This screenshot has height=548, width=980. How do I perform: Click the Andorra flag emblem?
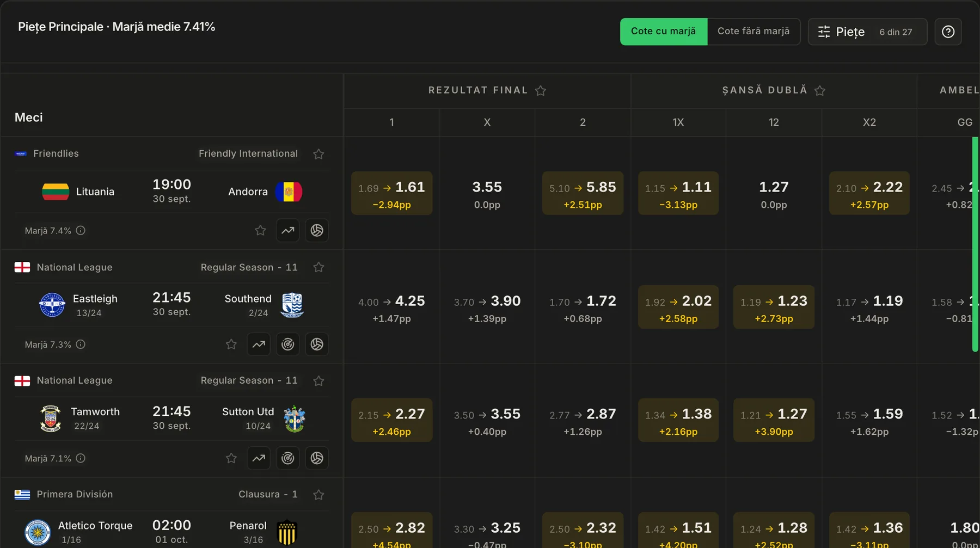(x=289, y=192)
